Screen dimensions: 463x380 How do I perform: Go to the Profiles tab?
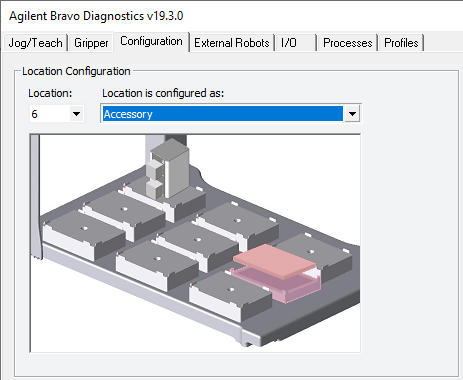401,43
